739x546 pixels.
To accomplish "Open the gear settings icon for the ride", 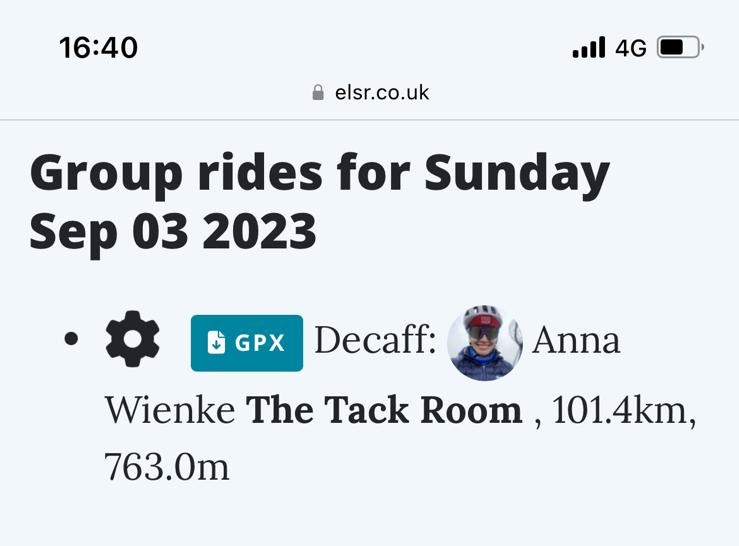I will tap(132, 339).
